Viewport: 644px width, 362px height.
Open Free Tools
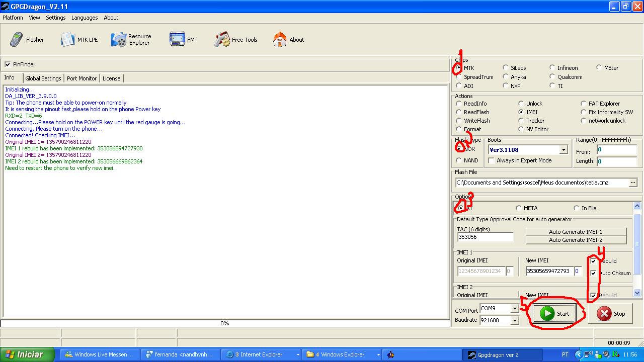click(235, 39)
